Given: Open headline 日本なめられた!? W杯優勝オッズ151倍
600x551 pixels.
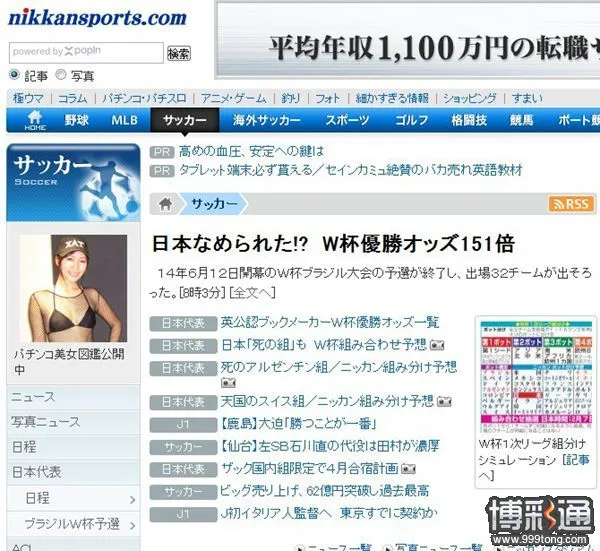Looking at the screenshot, I should (333, 244).
